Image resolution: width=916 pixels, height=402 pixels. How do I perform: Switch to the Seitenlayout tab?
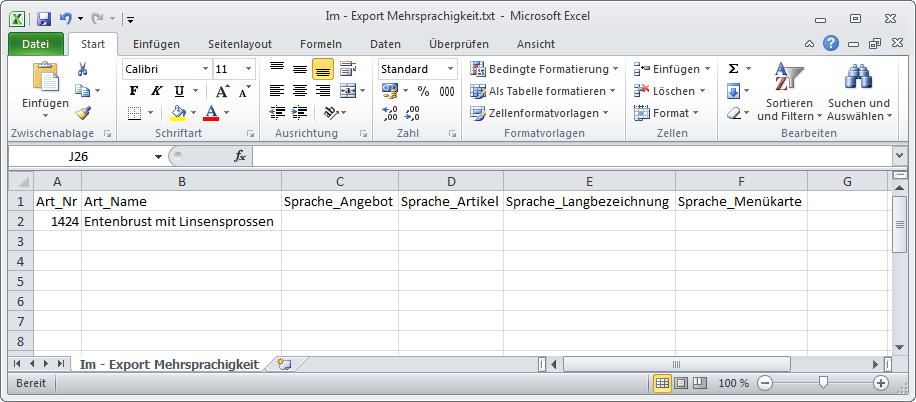point(240,44)
